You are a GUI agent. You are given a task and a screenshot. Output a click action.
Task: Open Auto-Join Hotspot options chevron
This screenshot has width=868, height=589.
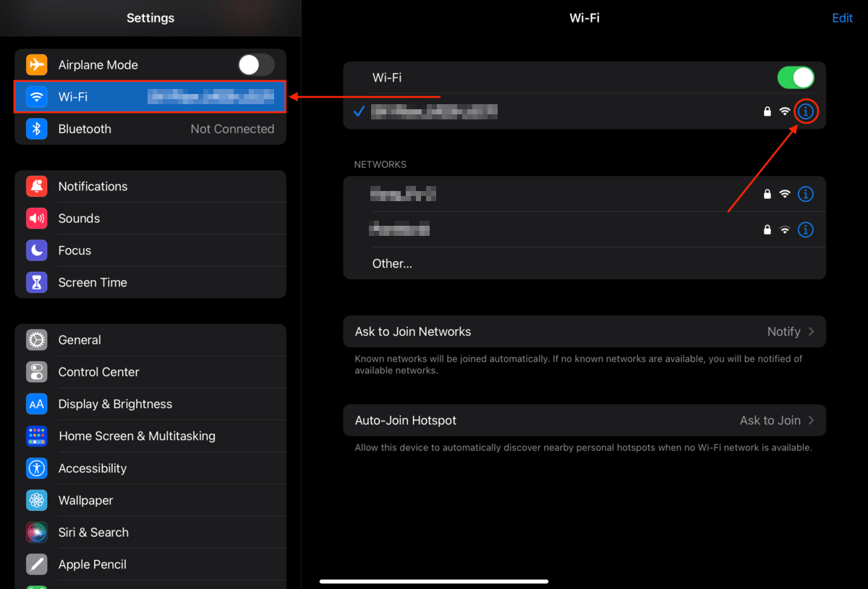tap(811, 420)
